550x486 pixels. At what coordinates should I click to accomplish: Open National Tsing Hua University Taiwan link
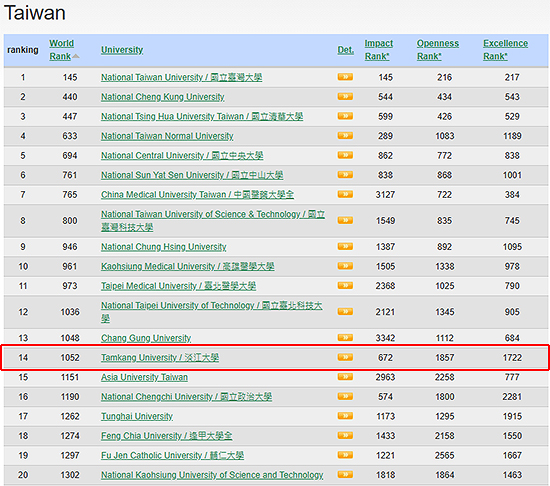[x=202, y=116]
